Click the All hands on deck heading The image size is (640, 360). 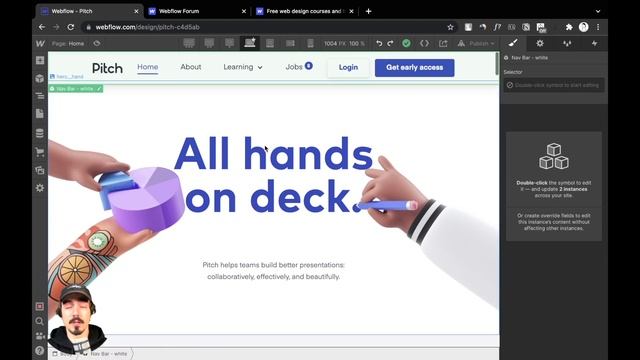coord(273,175)
